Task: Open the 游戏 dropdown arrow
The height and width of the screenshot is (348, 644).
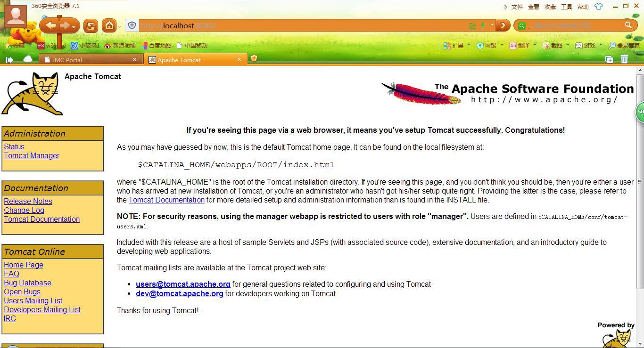Action: point(601,45)
